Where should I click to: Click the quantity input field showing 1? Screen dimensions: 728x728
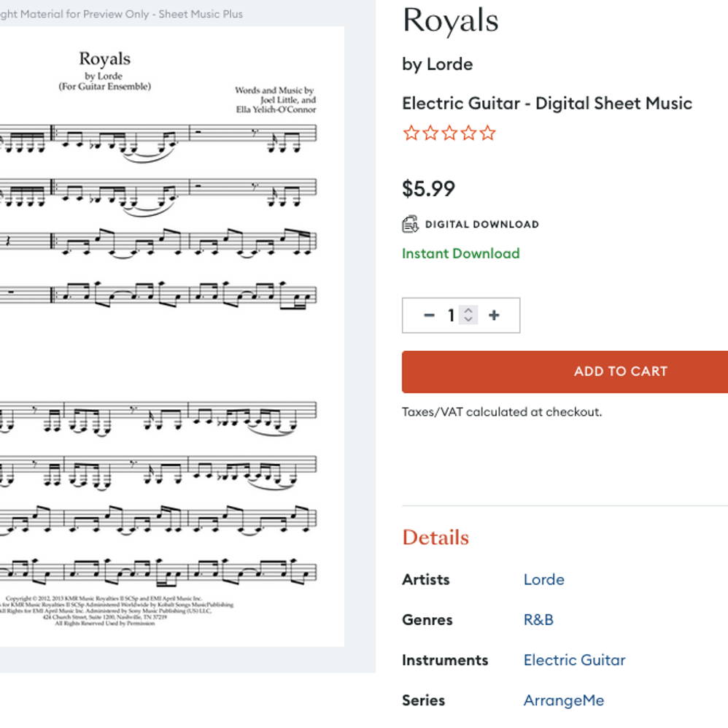coord(451,315)
